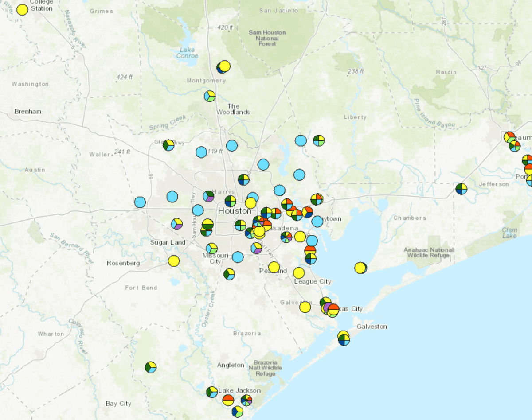
Task: Open the lone pie marker northeast of Bay City
Action: point(150,368)
